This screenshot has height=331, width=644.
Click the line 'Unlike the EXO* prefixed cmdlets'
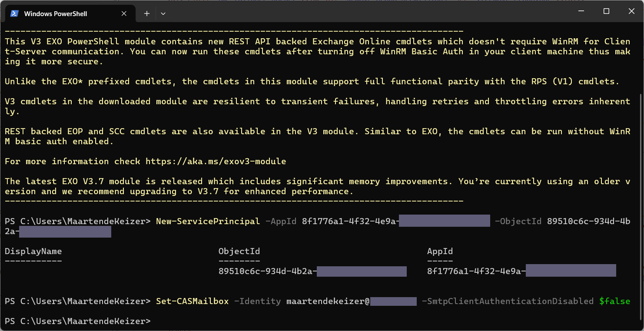click(312, 82)
